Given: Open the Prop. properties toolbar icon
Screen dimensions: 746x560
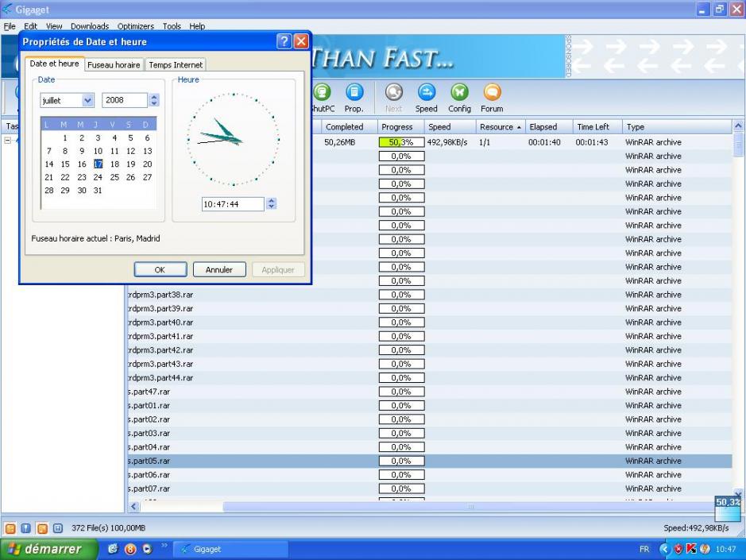Looking at the screenshot, I should coord(354,93).
